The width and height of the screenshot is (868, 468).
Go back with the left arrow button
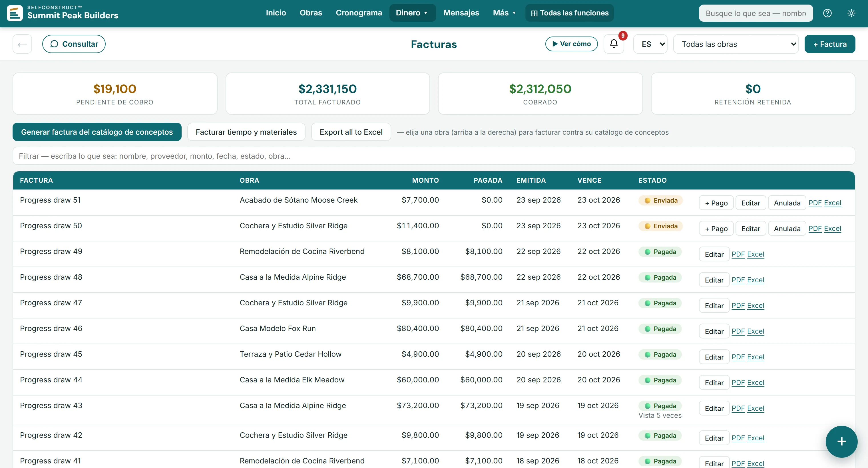coord(22,44)
